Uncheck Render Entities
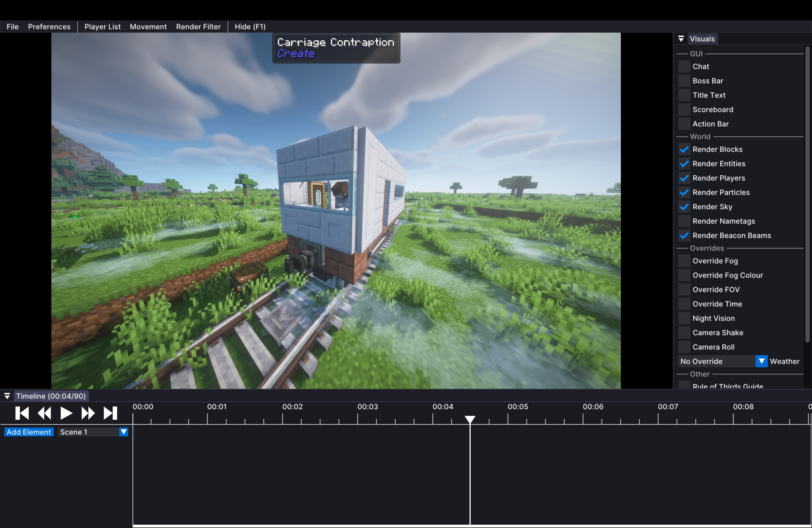 [x=684, y=164]
